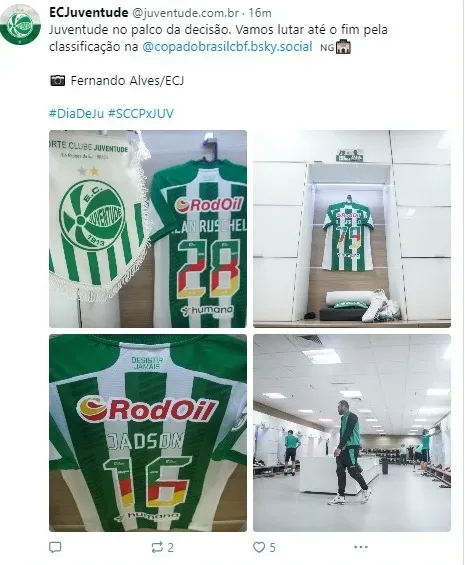Click the like count number 5
Viewport: 465px width, 565px height.
click(273, 548)
